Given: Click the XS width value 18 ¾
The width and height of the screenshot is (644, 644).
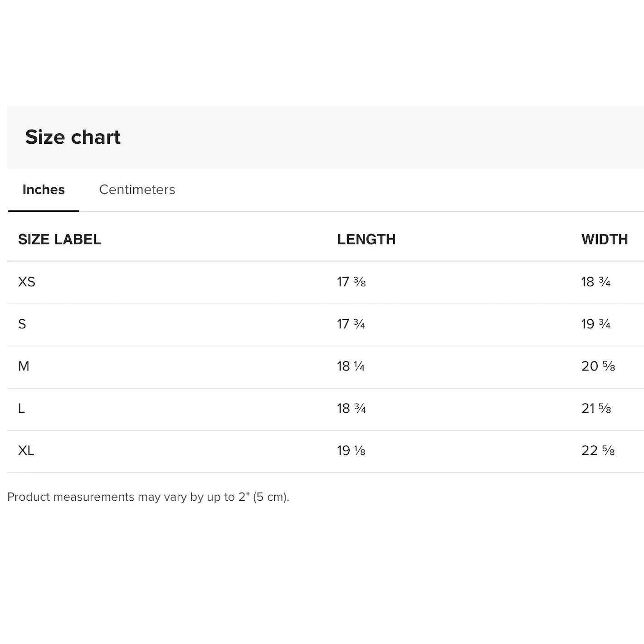Looking at the screenshot, I should tap(596, 282).
